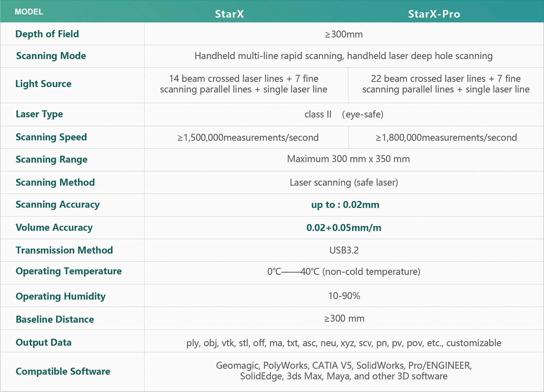Click the Scanning Mode specification row
544x392 pixels.
[343, 56]
